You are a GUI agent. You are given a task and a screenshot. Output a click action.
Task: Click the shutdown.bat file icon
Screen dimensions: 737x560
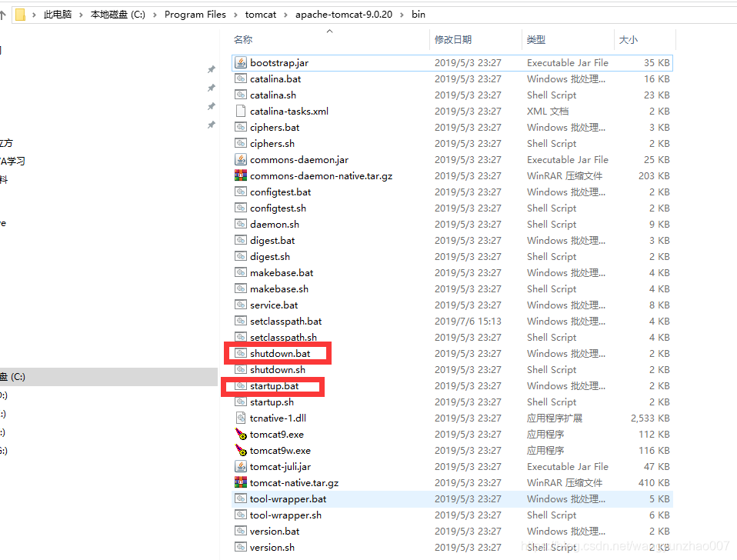pos(241,353)
